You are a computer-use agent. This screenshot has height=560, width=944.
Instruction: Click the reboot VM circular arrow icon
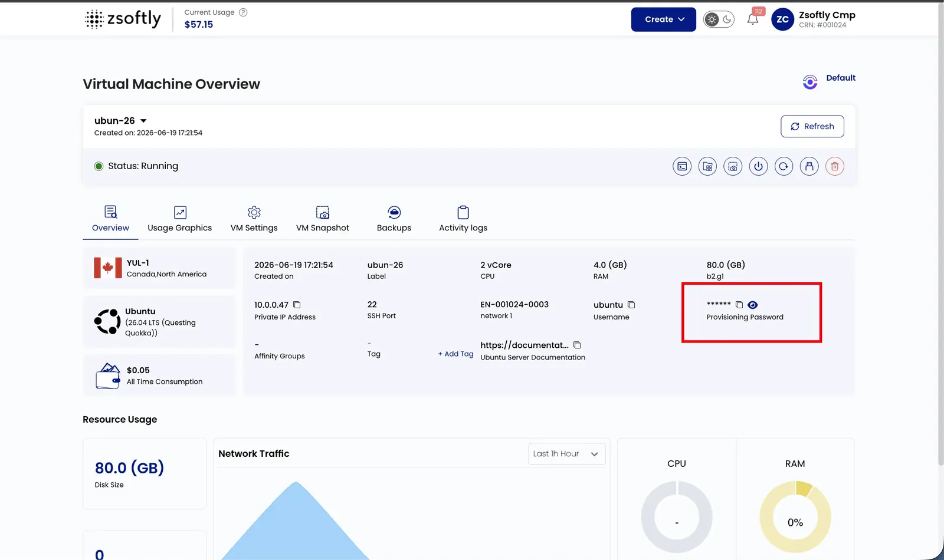click(784, 166)
